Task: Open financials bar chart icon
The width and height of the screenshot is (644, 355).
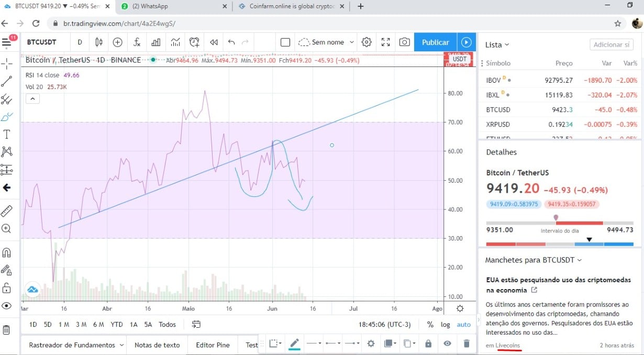Action: [156, 42]
